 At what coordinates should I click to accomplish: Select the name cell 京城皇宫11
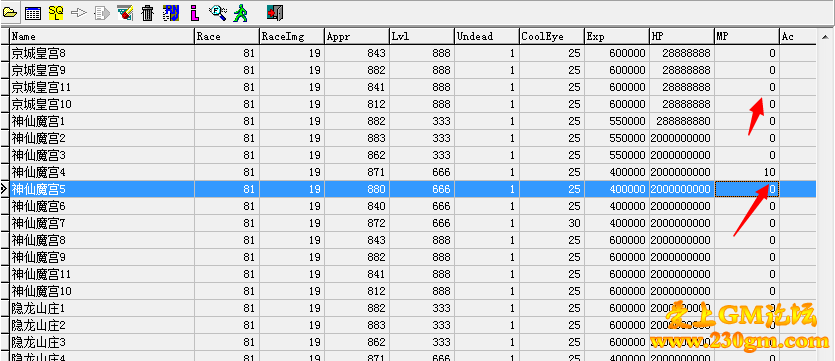[102, 87]
